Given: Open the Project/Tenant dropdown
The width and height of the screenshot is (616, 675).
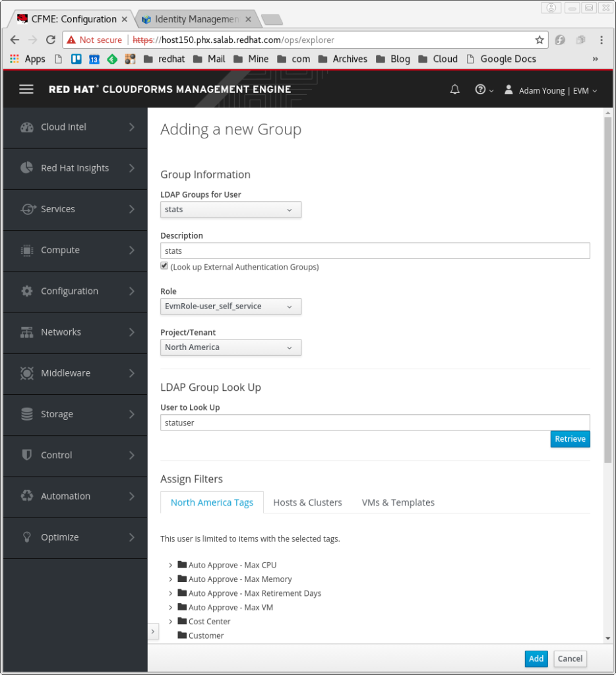Looking at the screenshot, I should [x=230, y=347].
